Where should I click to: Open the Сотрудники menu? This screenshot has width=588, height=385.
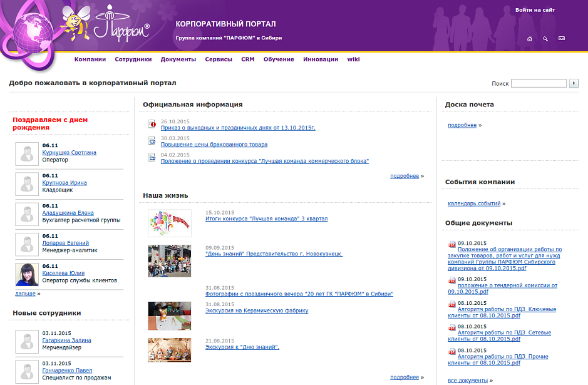click(133, 59)
